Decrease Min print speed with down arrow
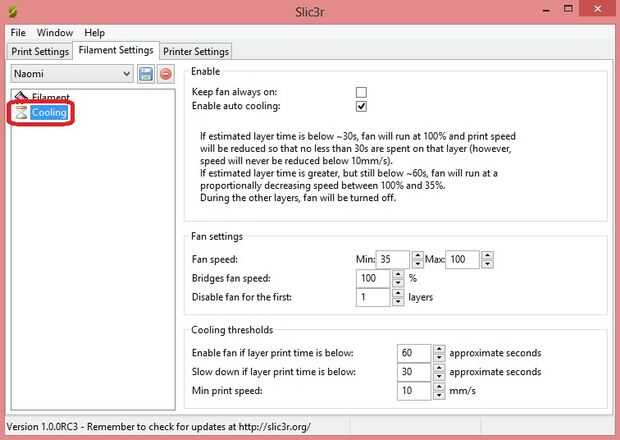This screenshot has width=620, height=440. (x=439, y=396)
